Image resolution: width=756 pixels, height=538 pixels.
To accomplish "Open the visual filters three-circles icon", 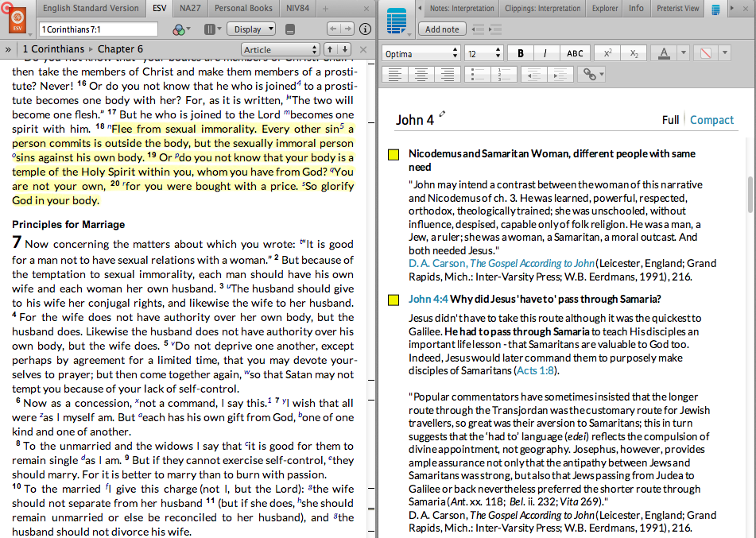I will 178,29.
